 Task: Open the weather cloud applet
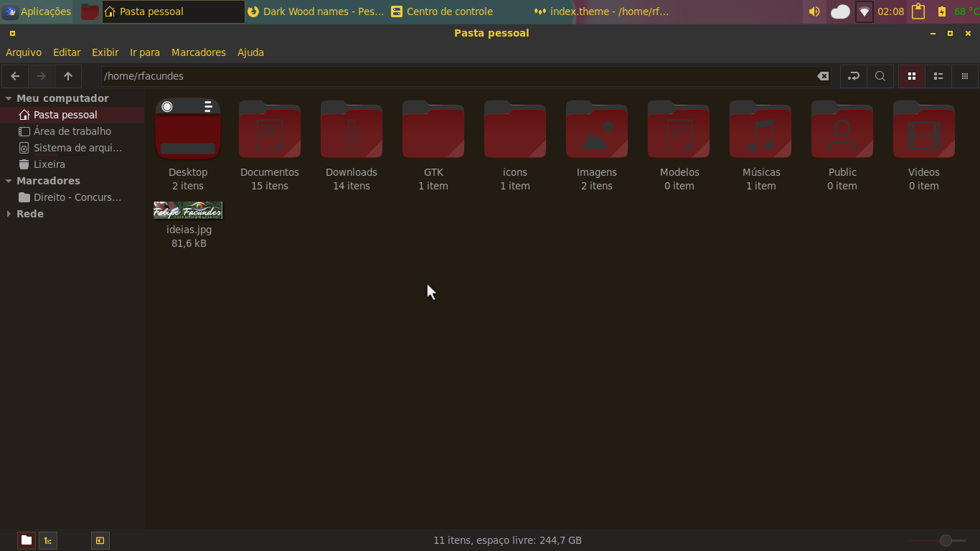pos(840,11)
